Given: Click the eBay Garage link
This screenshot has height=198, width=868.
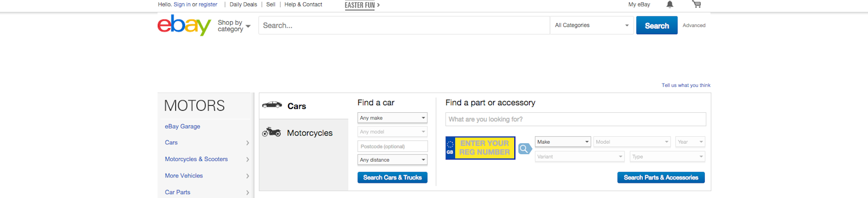Looking at the screenshot, I should 182,126.
